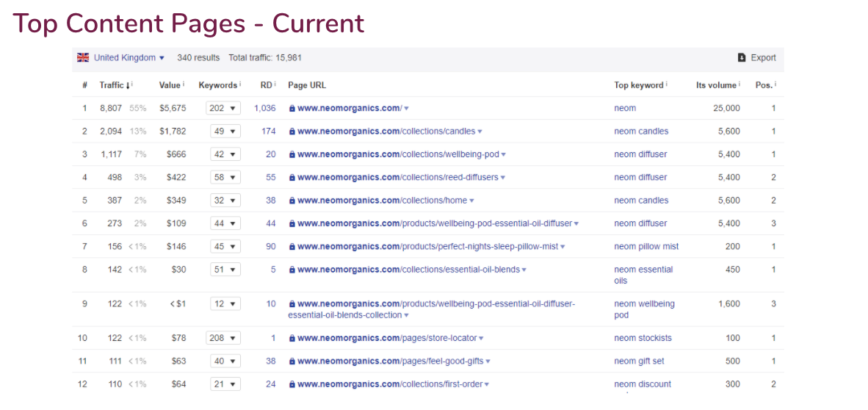
Task: Click the Keywords column info icon
Action: click(240, 84)
